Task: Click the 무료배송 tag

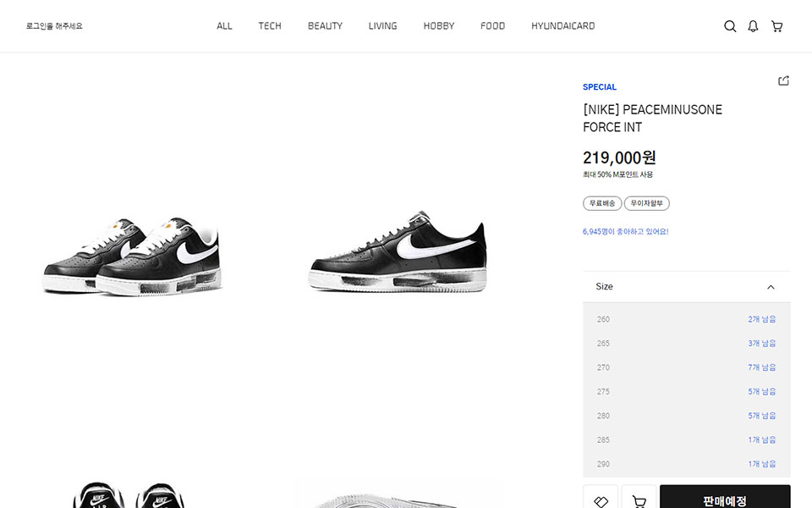Action: pos(602,203)
